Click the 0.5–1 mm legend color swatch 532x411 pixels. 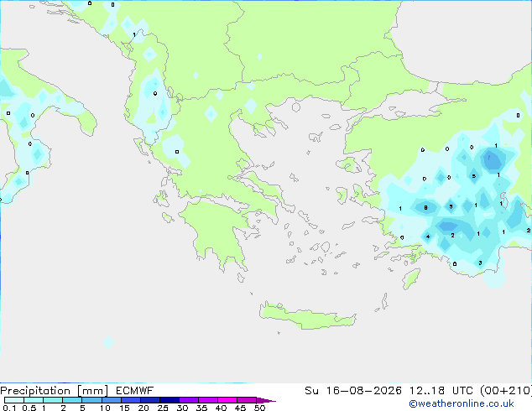[x=34, y=400]
